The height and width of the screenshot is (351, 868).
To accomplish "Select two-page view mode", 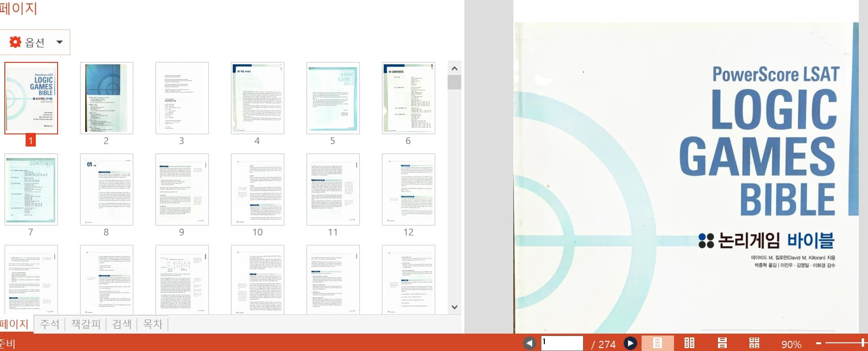I will [x=689, y=343].
